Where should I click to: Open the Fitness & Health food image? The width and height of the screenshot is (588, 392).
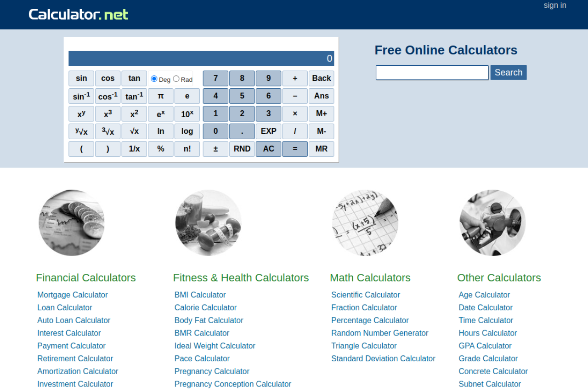[208, 223]
